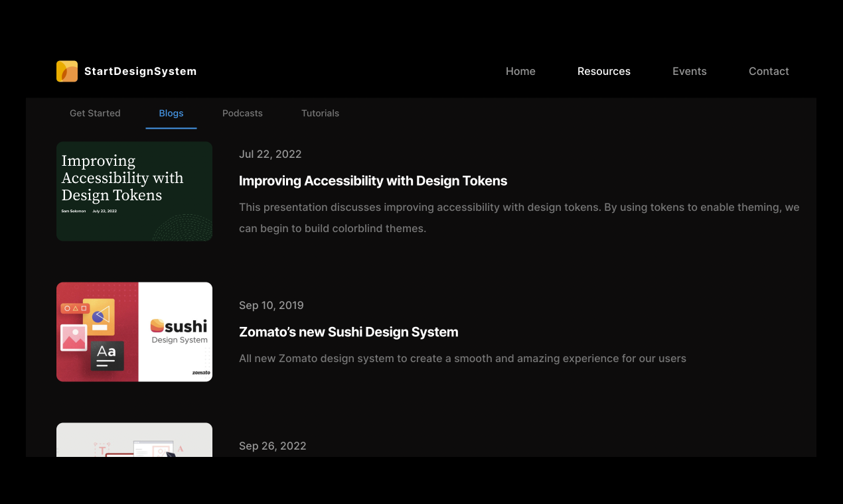The image size is (843, 504).
Task: Open 'Zomato's new Sushi Design System' title
Action: tap(348, 332)
